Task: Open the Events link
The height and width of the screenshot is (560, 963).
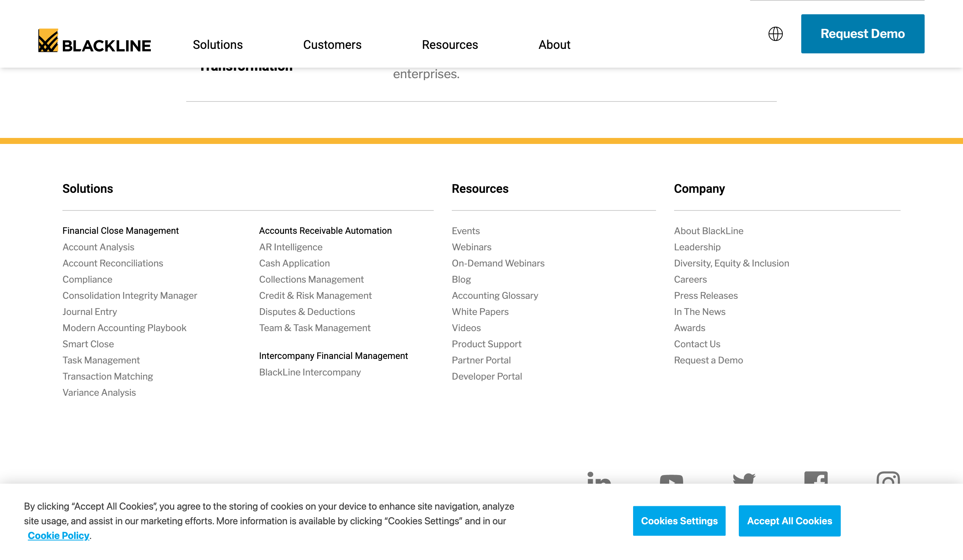Action: [x=465, y=230]
